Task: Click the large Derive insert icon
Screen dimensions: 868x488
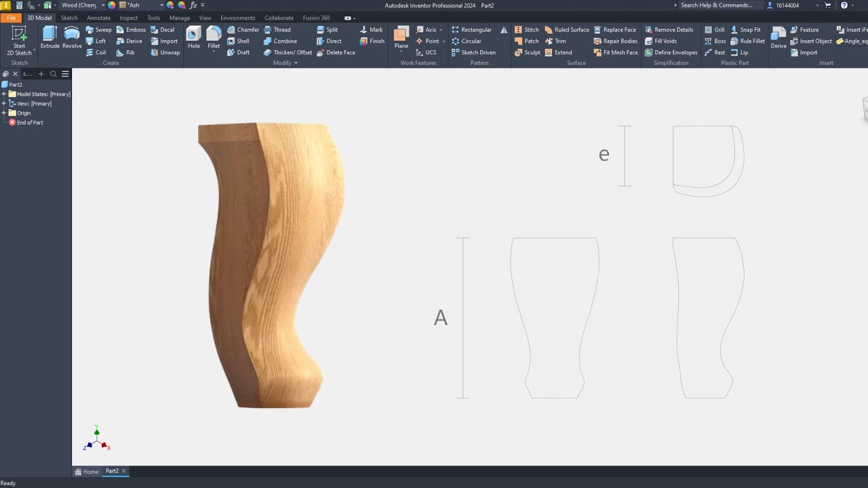Action: [778, 38]
